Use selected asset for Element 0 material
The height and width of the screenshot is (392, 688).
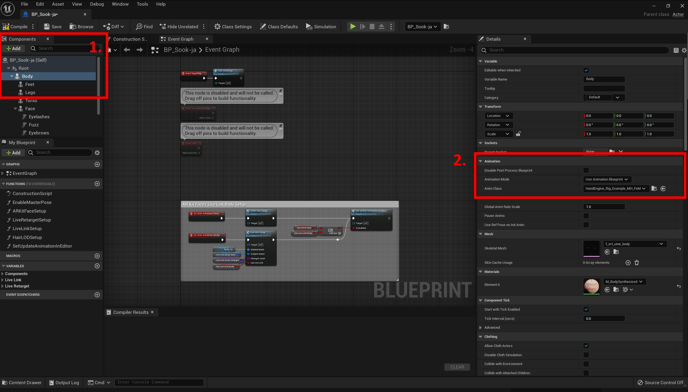(607, 290)
